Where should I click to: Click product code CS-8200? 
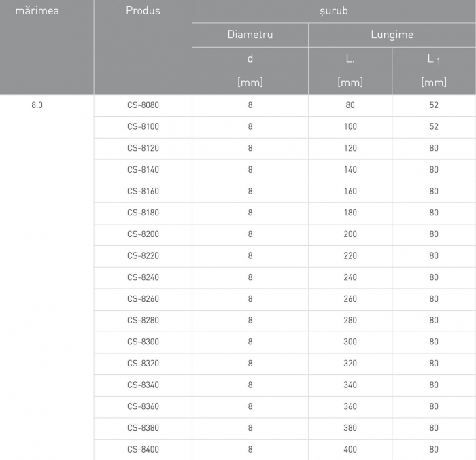tap(143, 234)
